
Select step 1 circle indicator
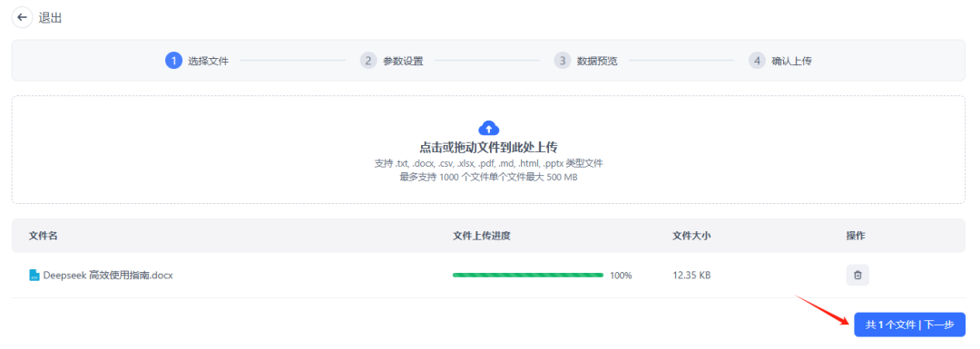173,61
